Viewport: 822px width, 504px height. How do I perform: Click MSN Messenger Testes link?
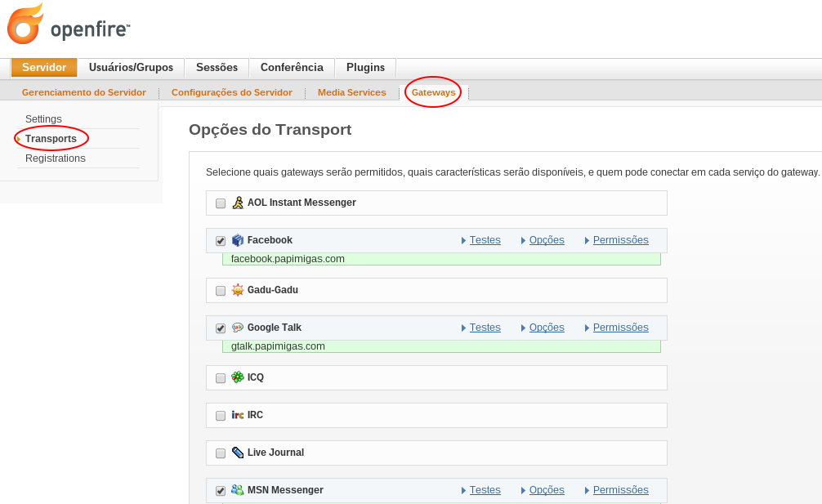(x=485, y=490)
